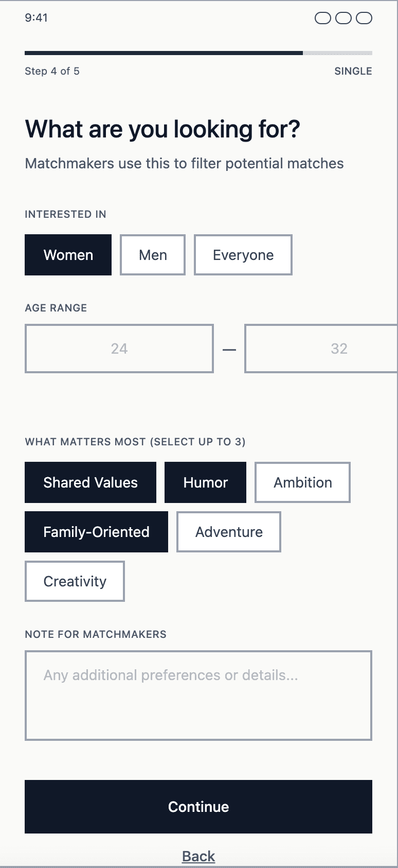Select the Creativity preference chip

(75, 581)
